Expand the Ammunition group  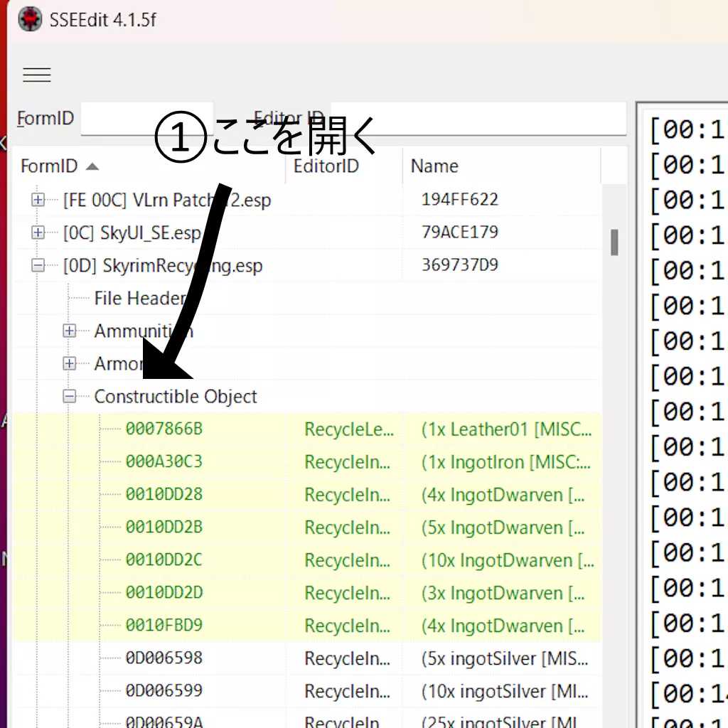click(x=69, y=331)
